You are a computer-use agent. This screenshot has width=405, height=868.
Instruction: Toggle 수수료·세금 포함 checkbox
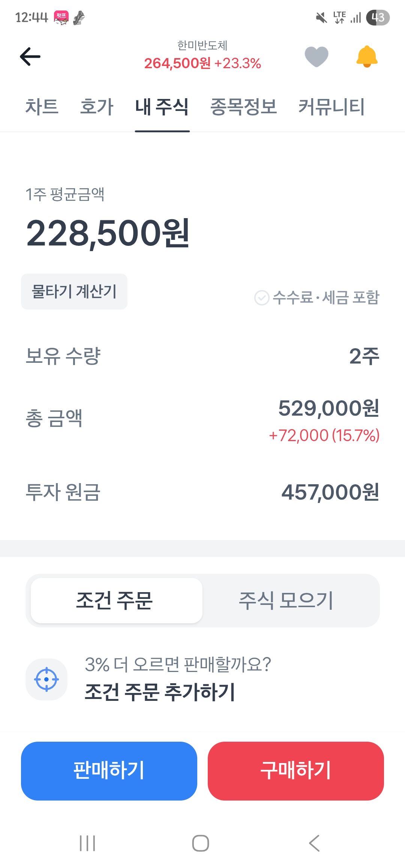[x=262, y=298]
